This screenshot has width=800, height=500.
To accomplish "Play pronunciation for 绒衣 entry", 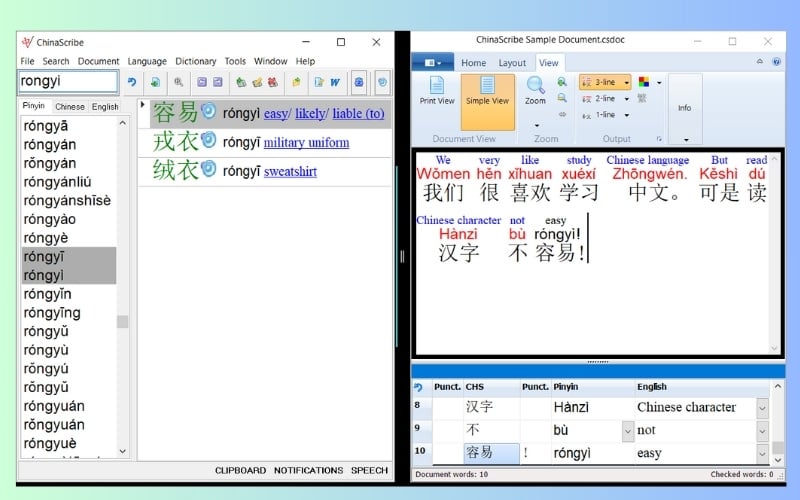I will tap(208, 169).
